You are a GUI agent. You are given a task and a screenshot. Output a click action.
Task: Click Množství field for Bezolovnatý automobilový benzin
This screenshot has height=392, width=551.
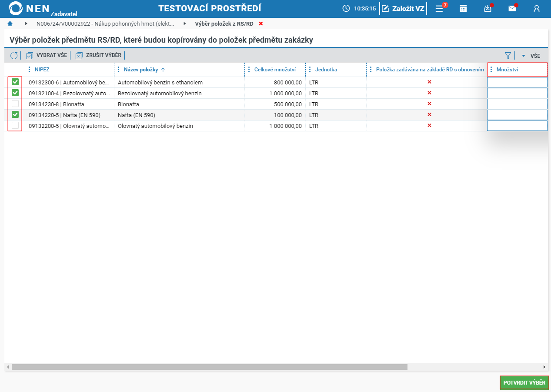pos(517,93)
